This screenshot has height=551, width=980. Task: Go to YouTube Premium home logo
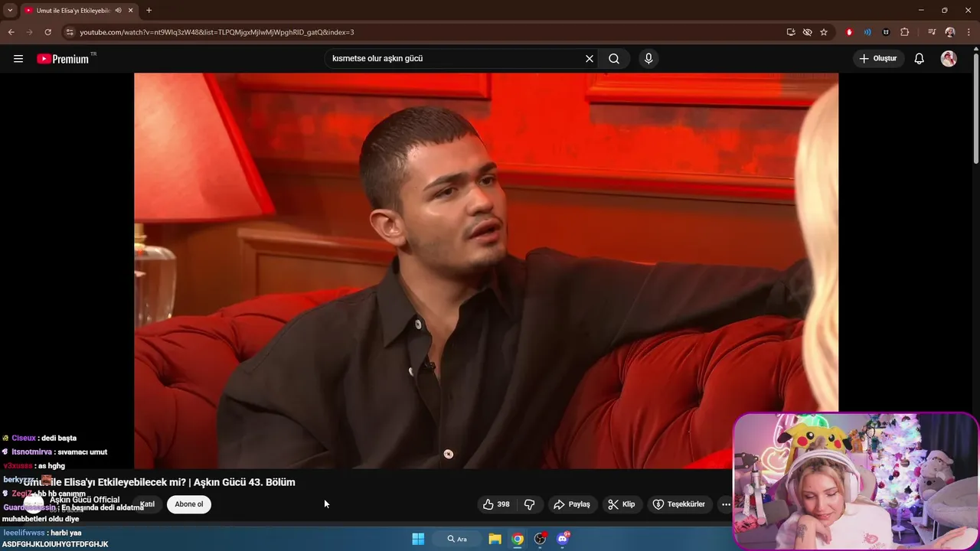(x=64, y=59)
